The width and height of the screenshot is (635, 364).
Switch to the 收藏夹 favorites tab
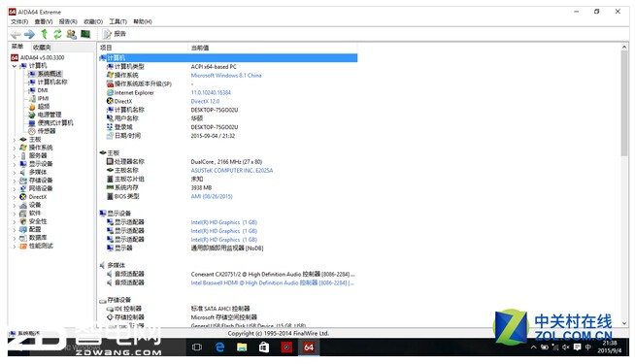42,48
